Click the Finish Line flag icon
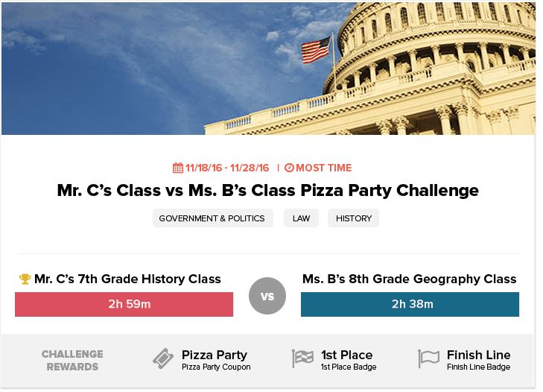543x392 pixels. click(428, 358)
